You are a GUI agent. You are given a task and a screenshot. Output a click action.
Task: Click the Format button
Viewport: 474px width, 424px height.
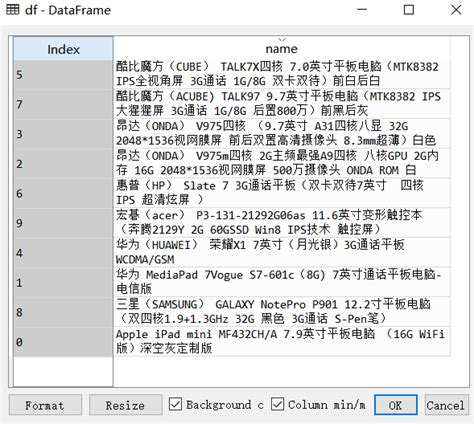coord(45,405)
